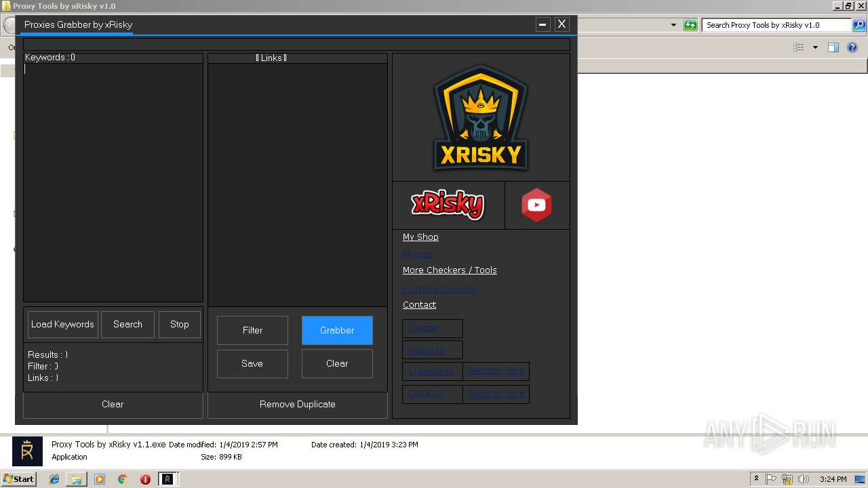
Task: Open Google Chrome from the taskbar
Action: 122,479
